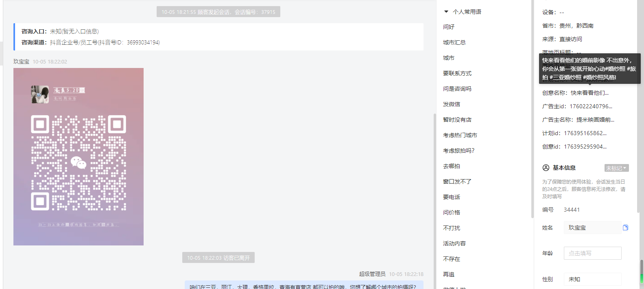The width and height of the screenshot is (644, 289).
Task: Click the 要电话 phrase
Action: tap(452, 197)
